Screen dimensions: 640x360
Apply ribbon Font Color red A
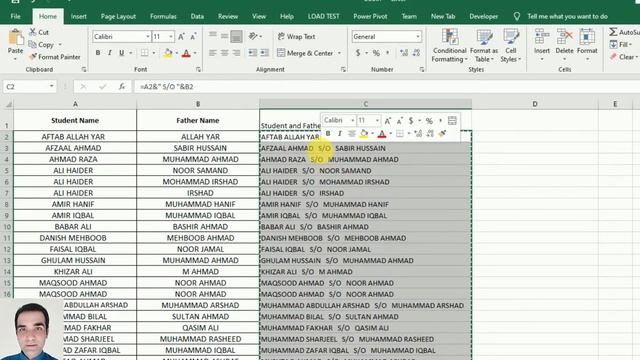click(x=186, y=53)
